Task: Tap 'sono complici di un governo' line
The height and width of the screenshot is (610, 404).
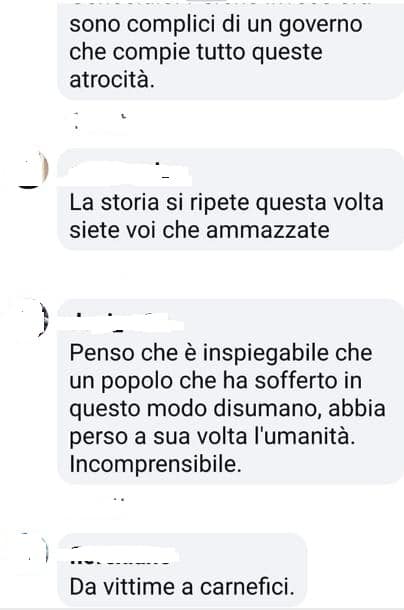Action: point(216,25)
